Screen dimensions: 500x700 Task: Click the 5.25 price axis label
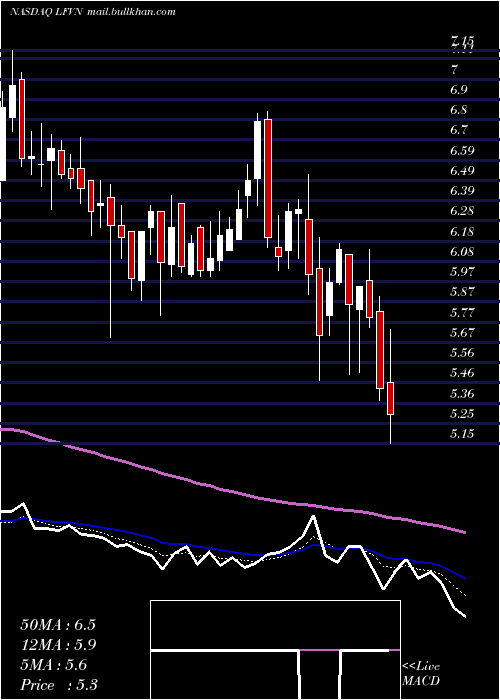pyautogui.click(x=462, y=413)
